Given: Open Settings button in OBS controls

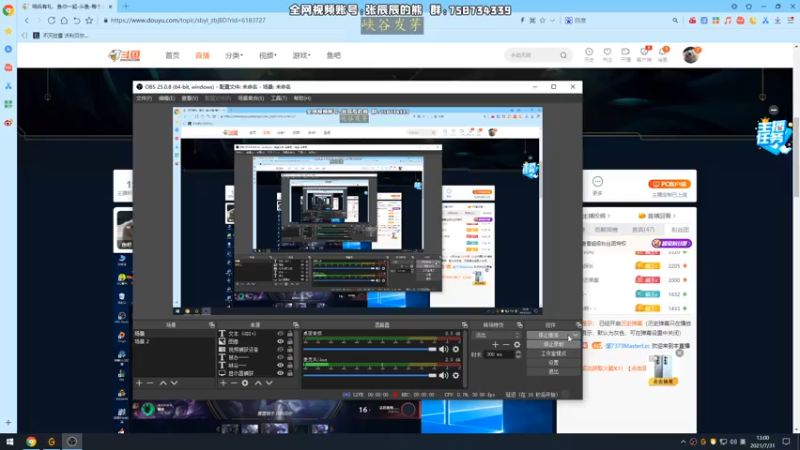Looking at the screenshot, I should point(553,363).
